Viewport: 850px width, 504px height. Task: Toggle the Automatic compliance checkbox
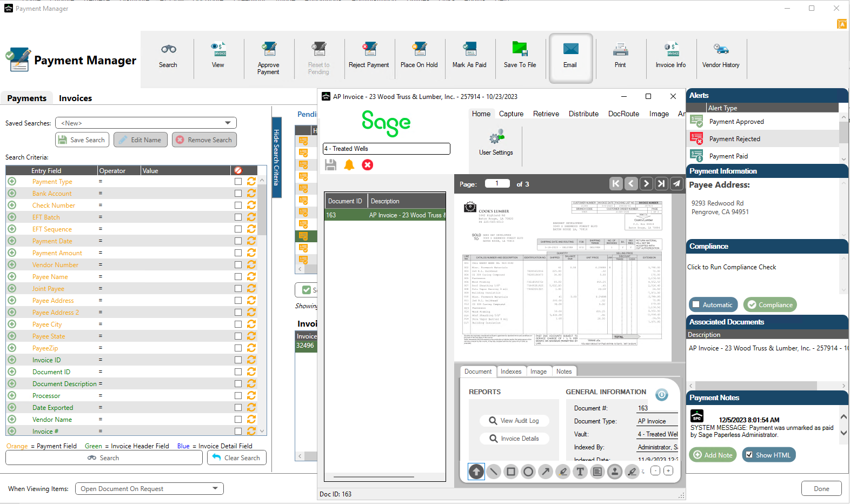pyautogui.click(x=696, y=304)
